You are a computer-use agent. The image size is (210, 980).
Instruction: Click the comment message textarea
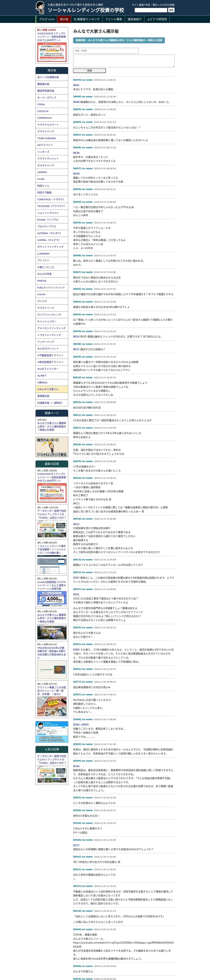click(x=123, y=61)
